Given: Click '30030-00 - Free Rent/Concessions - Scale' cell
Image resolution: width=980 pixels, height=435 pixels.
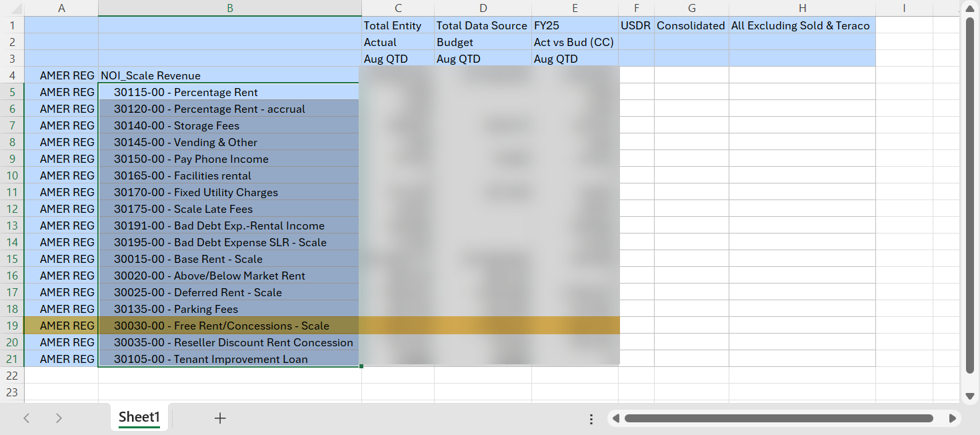Looking at the screenshot, I should [230, 326].
